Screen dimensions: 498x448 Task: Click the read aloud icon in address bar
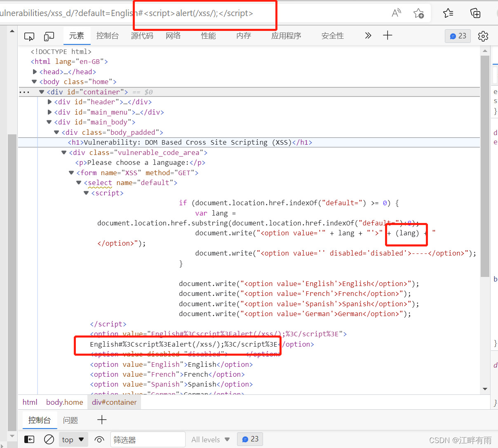[x=396, y=13]
